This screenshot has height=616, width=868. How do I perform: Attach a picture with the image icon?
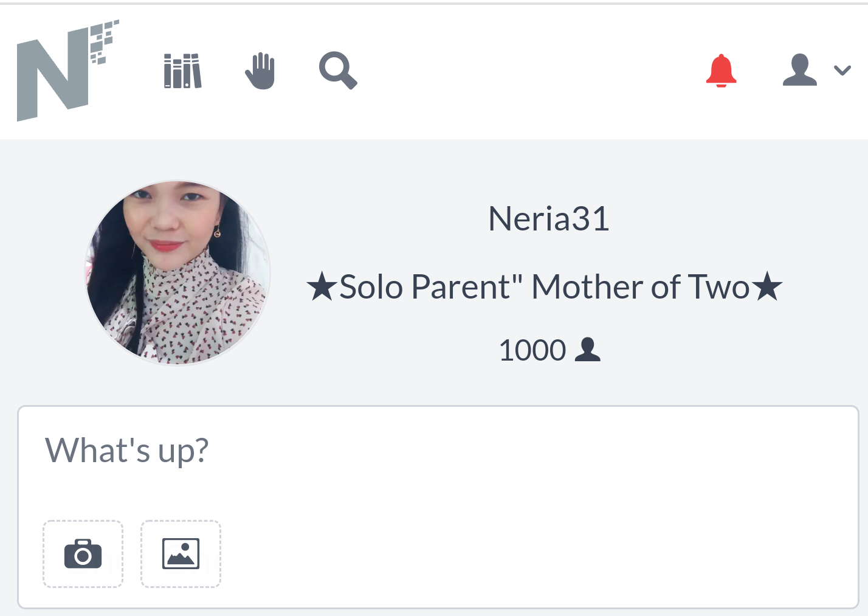181,554
